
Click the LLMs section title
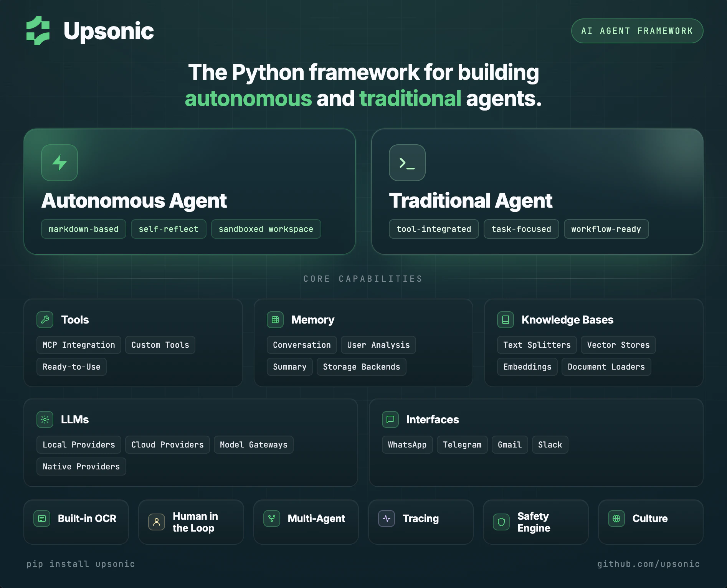[75, 420]
